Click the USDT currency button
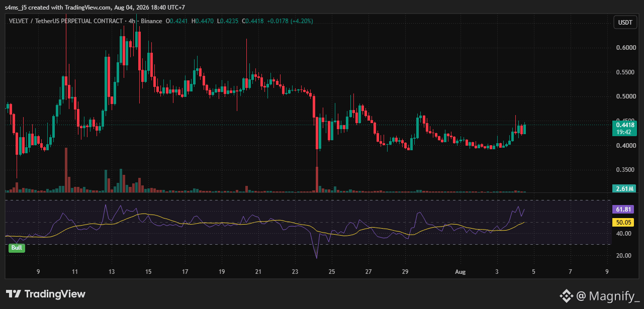The image size is (644, 309). [625, 23]
